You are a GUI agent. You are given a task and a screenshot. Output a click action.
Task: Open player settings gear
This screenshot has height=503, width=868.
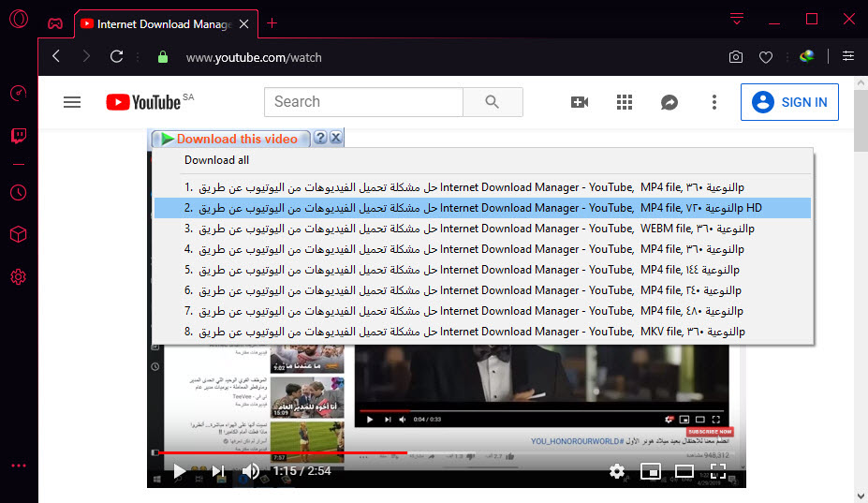[617, 471]
